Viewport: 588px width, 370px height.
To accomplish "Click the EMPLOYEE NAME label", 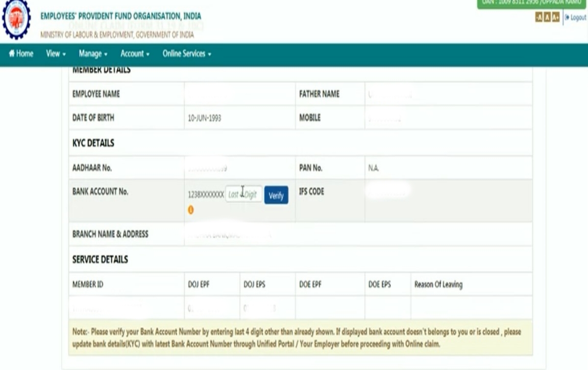I will click(96, 94).
